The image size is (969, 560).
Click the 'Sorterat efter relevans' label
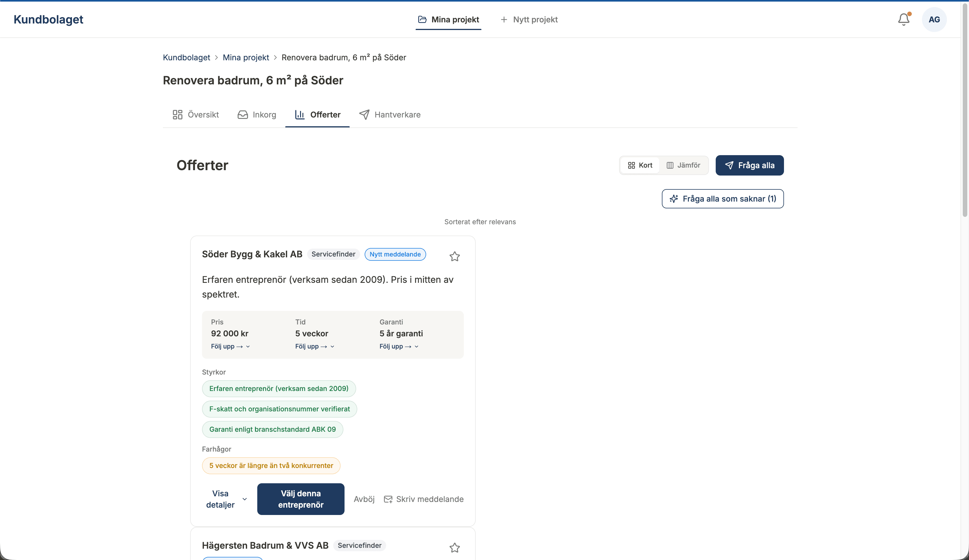pos(480,222)
